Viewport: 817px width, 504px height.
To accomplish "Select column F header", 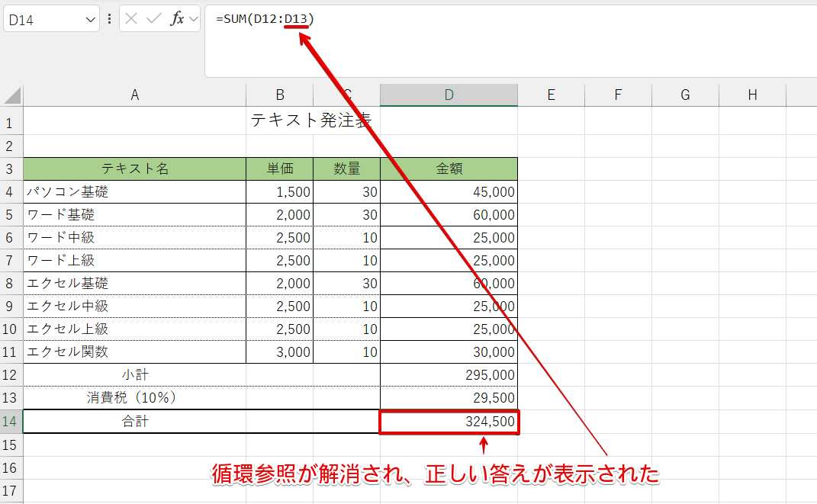I will pyautogui.click(x=618, y=95).
